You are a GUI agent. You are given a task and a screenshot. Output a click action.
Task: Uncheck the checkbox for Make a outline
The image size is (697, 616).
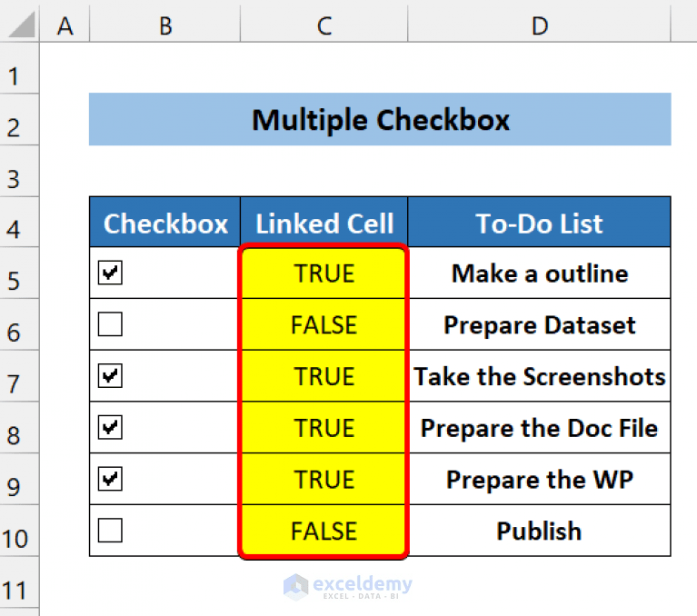pos(110,273)
